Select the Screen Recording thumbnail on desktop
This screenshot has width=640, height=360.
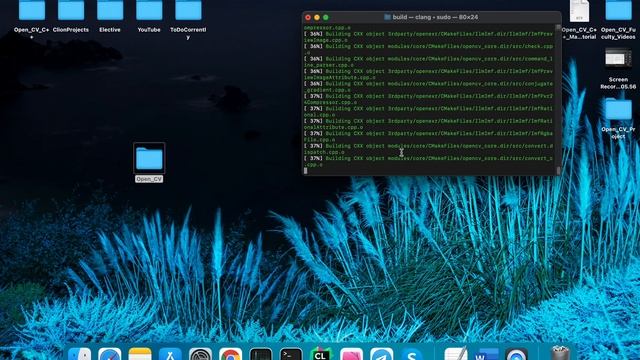tap(618, 58)
